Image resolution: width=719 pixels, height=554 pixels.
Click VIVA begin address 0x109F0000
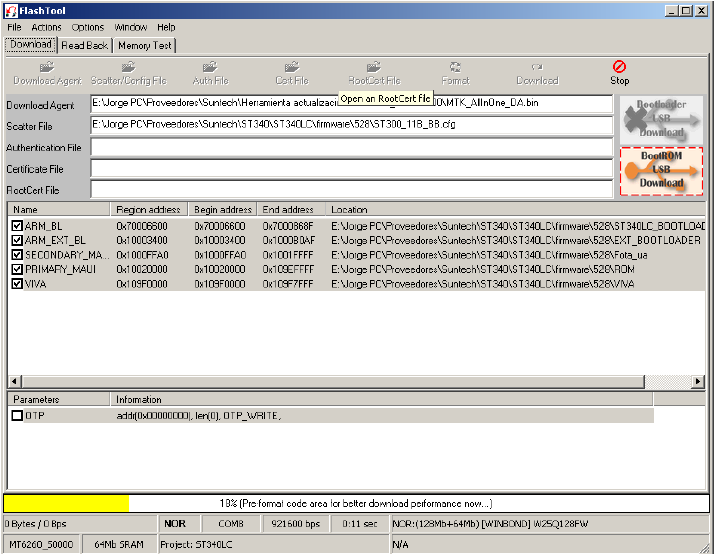(220, 284)
